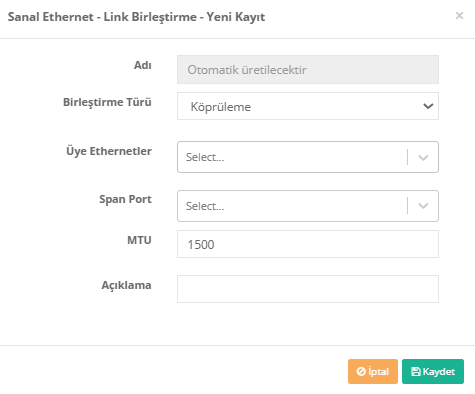Screen dimensions: 475x394
Task: Click the Adı field label
Action: click(x=143, y=65)
